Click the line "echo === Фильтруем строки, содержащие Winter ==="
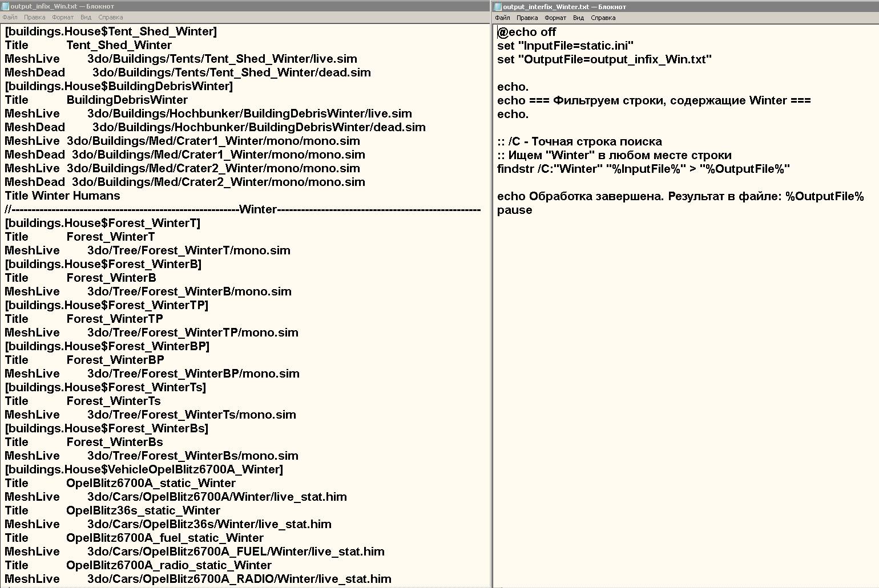Viewport: 879px width, 588px height. tap(654, 100)
